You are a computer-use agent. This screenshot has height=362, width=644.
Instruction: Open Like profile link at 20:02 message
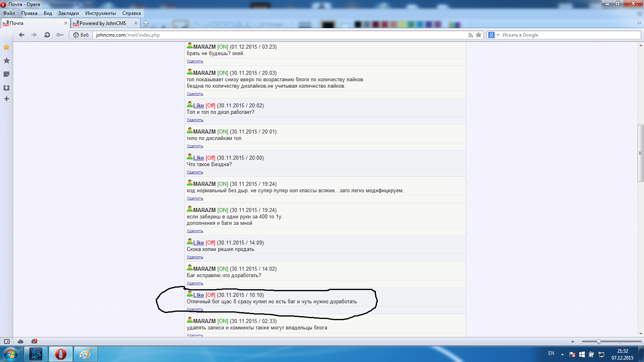(198, 106)
